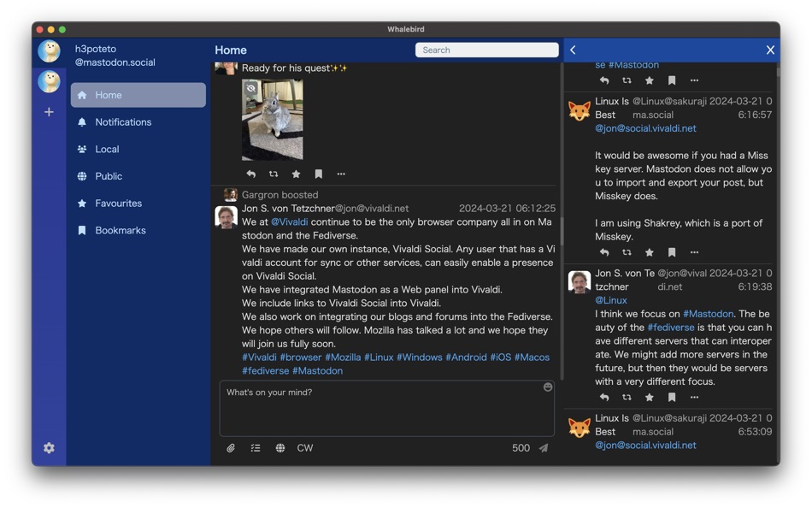812x508 pixels.
Task: Favourite the top #Mastodon thread post
Action: [649, 80]
